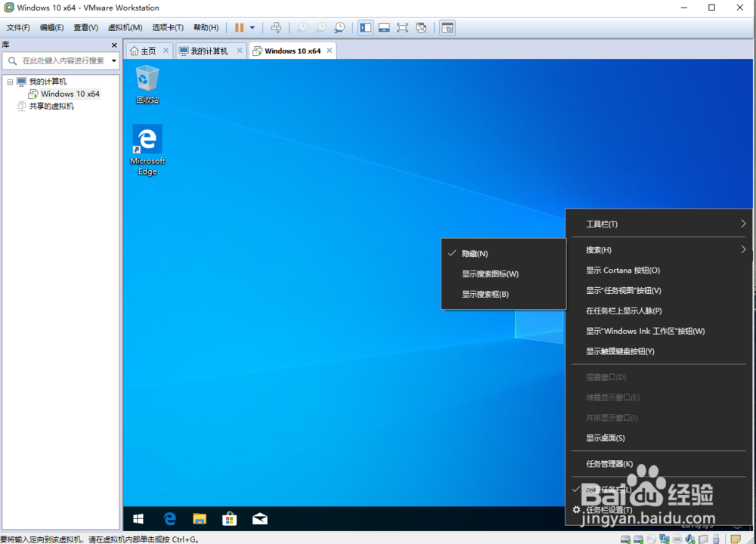Revert the VM to its previous snapshot
Screen dimensions: 756x544
[321, 27]
